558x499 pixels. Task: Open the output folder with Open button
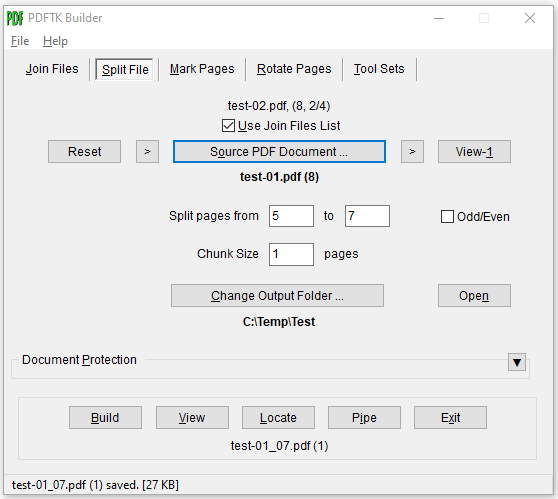pyautogui.click(x=474, y=295)
